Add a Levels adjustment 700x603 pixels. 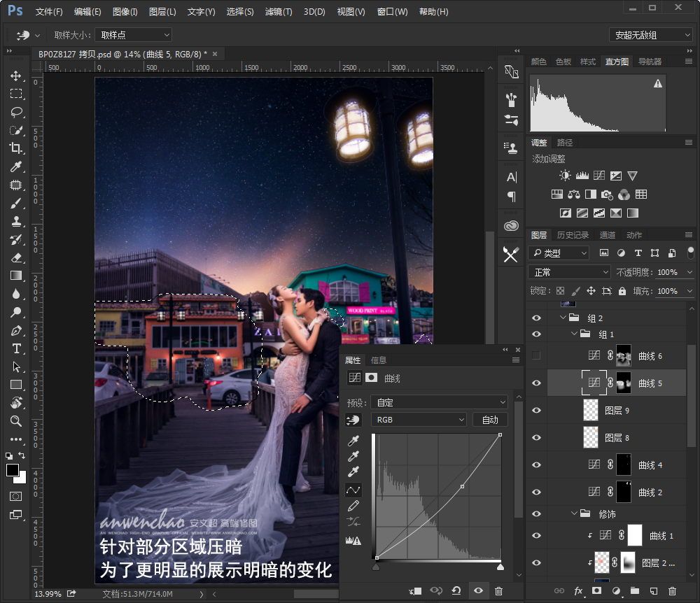coord(582,176)
